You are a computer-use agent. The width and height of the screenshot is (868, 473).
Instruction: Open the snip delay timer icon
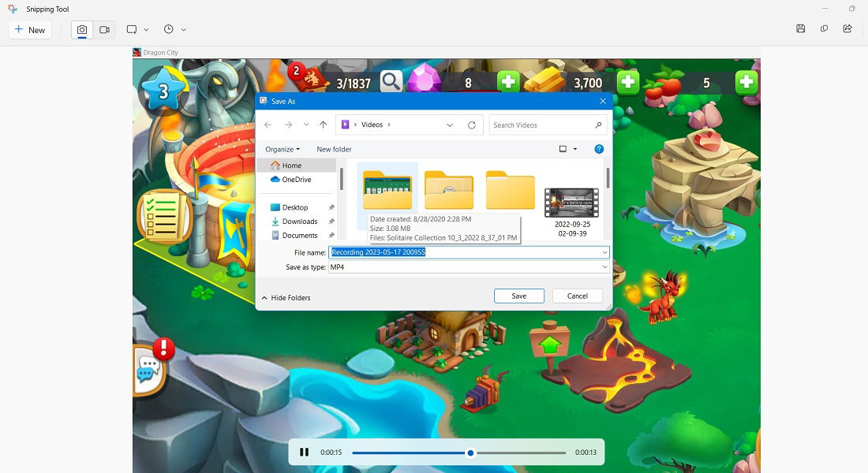click(x=170, y=29)
